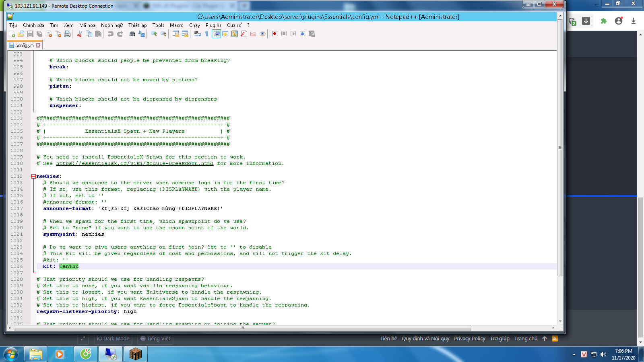Screen dimensions: 644x362
Task: Click the essentialsx.cf Module-Breakdown link
Action: click(x=134, y=163)
